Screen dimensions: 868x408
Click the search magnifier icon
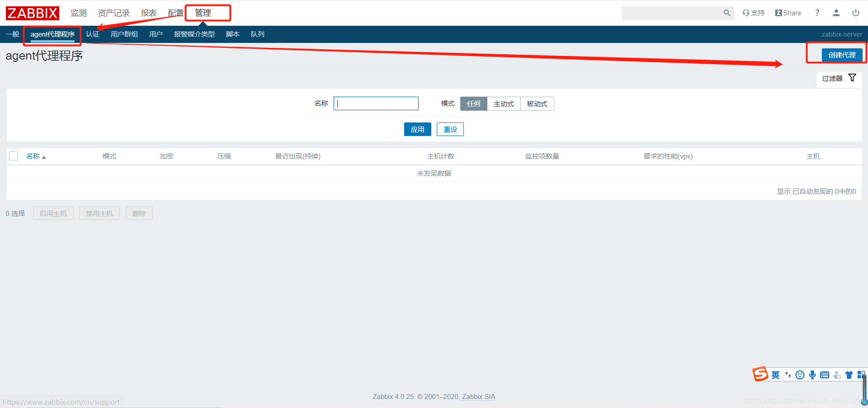click(x=727, y=13)
